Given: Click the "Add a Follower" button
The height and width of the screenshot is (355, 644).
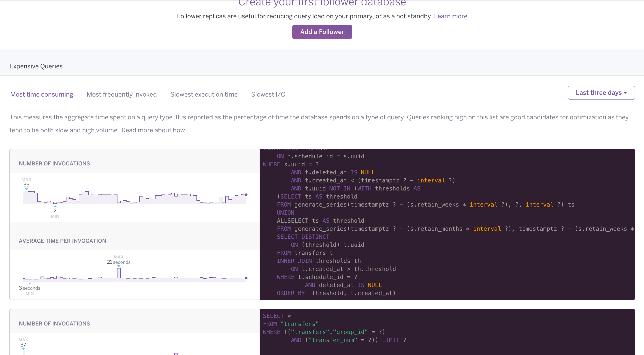Looking at the screenshot, I should click(322, 32).
